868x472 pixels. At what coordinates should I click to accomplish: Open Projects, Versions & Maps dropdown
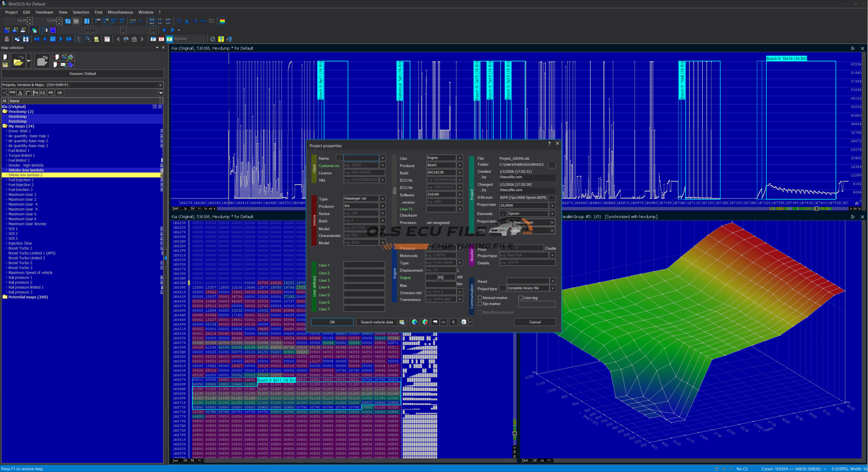coord(160,85)
